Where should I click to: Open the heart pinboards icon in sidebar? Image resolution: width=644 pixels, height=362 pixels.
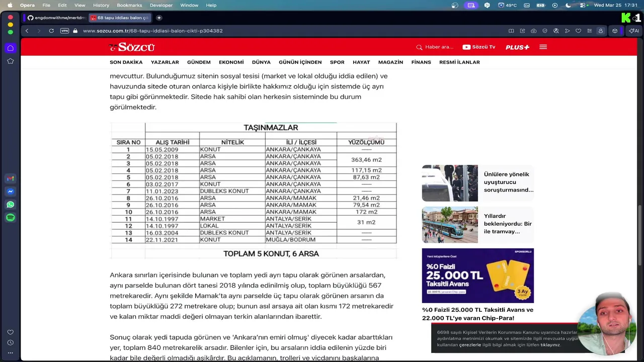coord(10,332)
